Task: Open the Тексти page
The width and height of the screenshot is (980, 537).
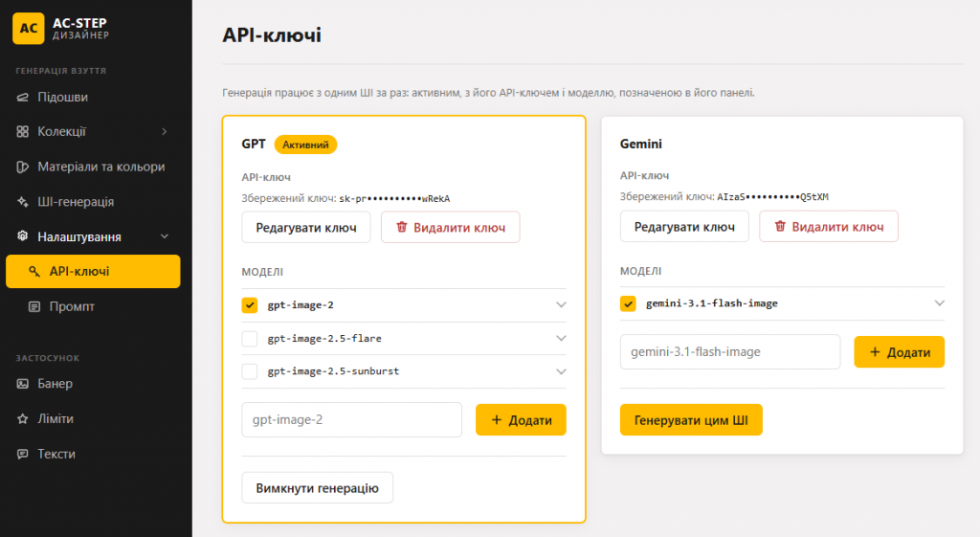Action: tap(93, 454)
